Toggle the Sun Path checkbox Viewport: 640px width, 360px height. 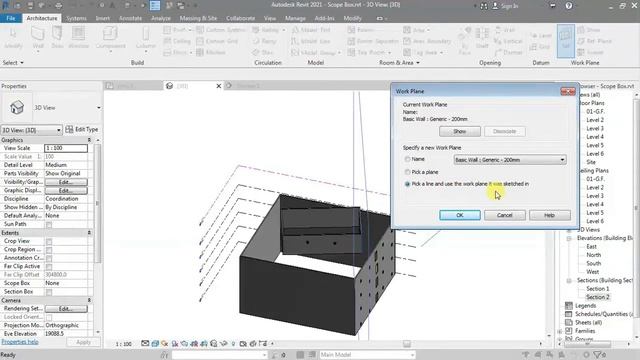tap(49, 224)
